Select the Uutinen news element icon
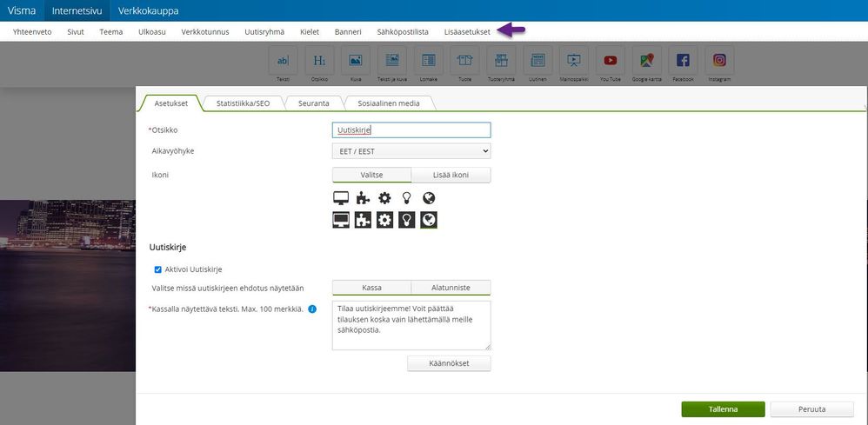 pos(537,60)
